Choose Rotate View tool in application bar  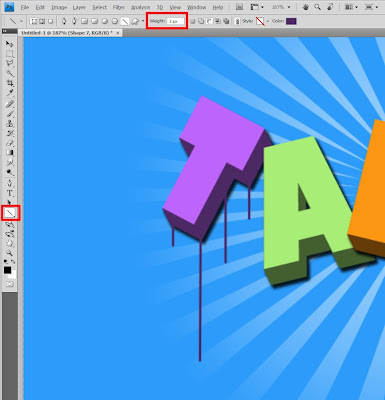tap(330, 7)
